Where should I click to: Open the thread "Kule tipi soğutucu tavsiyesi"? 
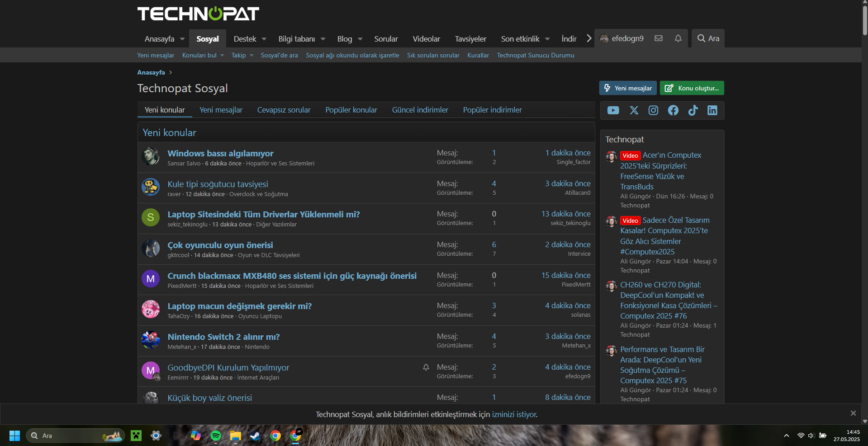[218, 184]
